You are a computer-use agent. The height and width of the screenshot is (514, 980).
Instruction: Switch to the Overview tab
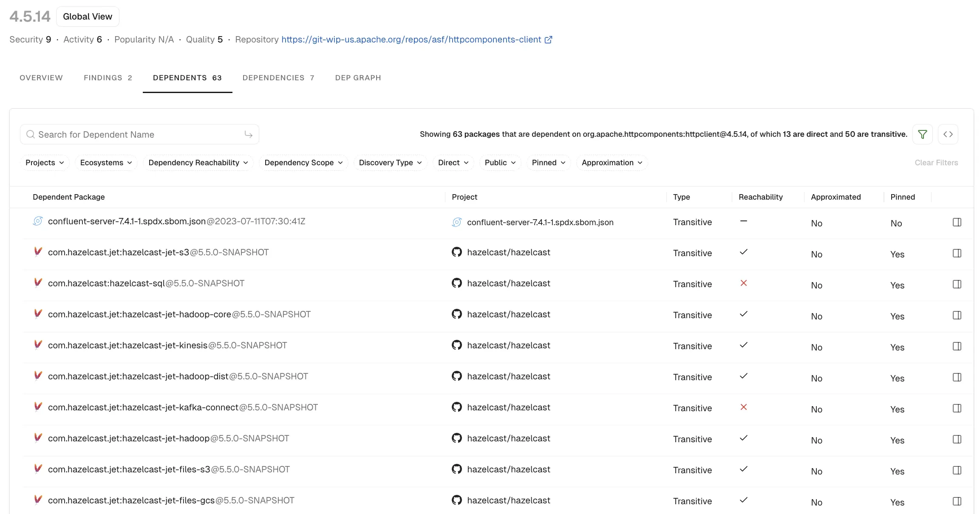pyautogui.click(x=41, y=78)
